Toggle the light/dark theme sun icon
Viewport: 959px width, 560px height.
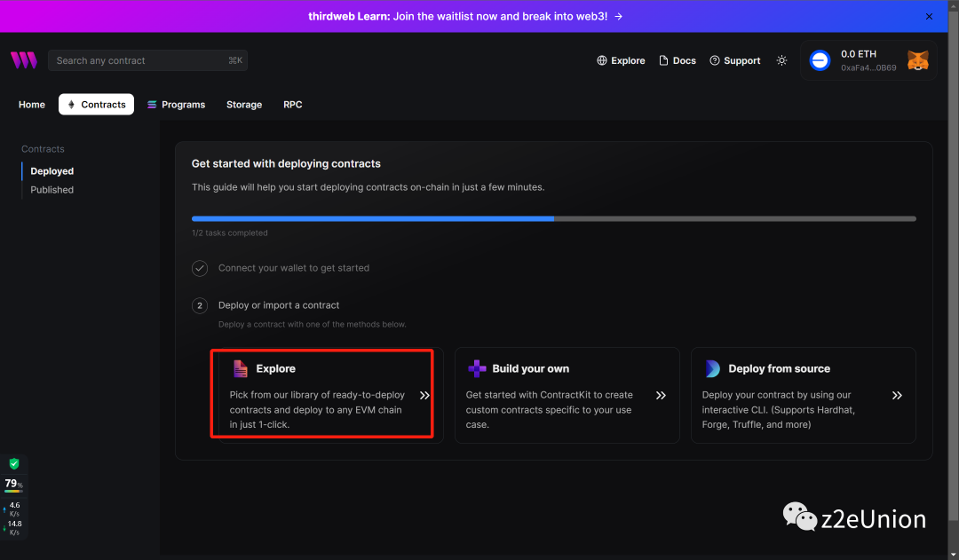(781, 60)
